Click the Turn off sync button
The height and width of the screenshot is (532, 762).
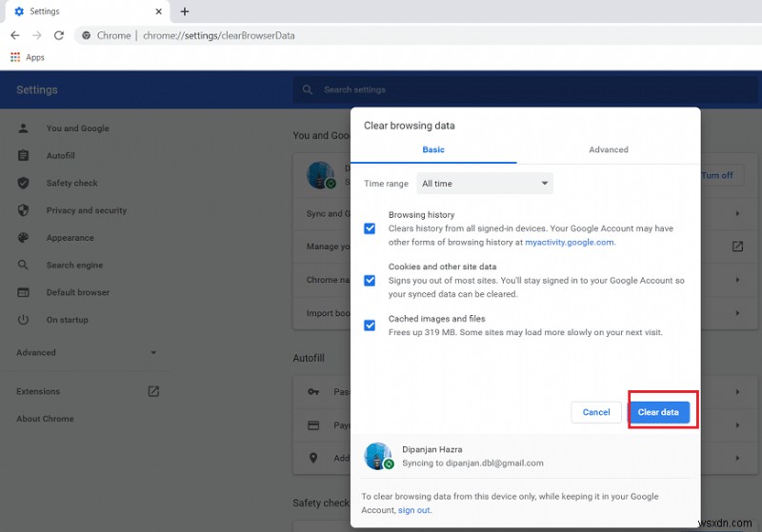(720, 175)
